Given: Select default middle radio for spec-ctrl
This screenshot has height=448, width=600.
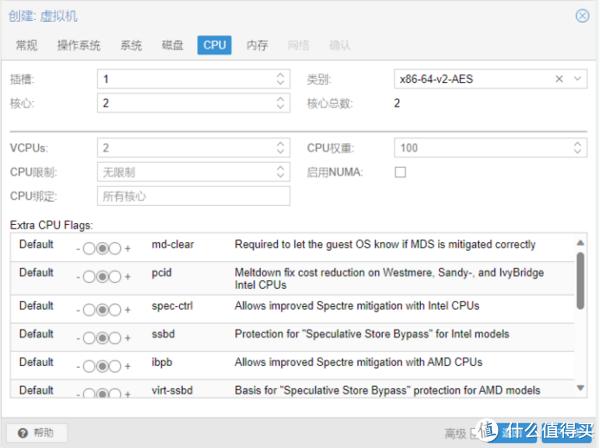Looking at the screenshot, I should click(102, 310).
